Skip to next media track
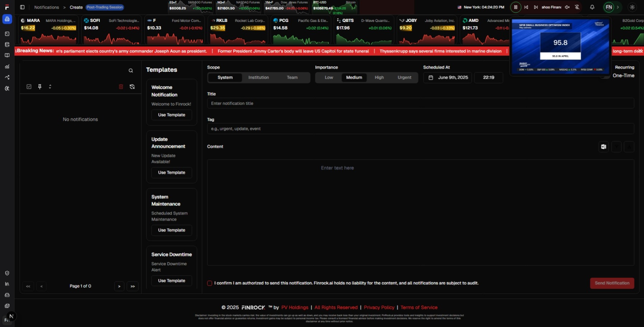The image size is (644, 327). click(536, 7)
